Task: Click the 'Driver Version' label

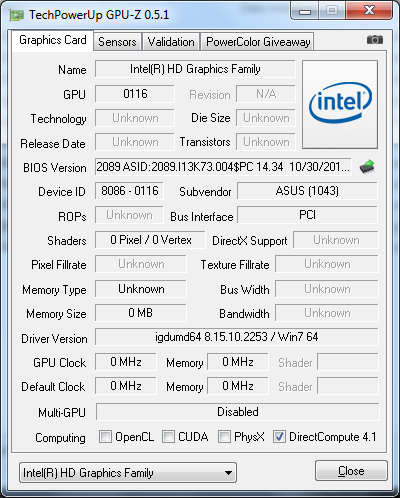Action: pyautogui.click(x=54, y=339)
